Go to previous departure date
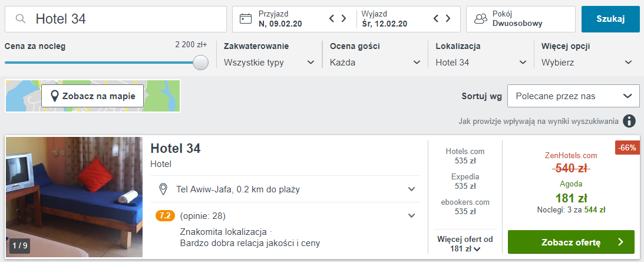The height and width of the screenshot is (262, 644). [437, 19]
